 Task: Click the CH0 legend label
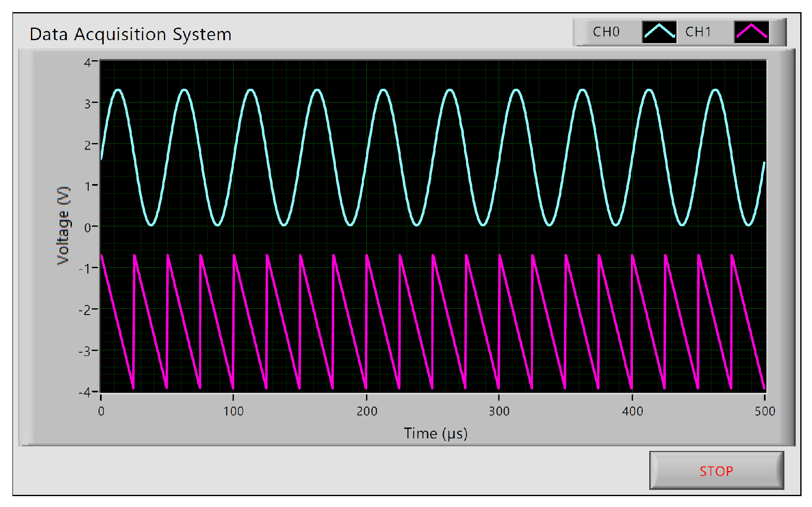click(x=606, y=32)
